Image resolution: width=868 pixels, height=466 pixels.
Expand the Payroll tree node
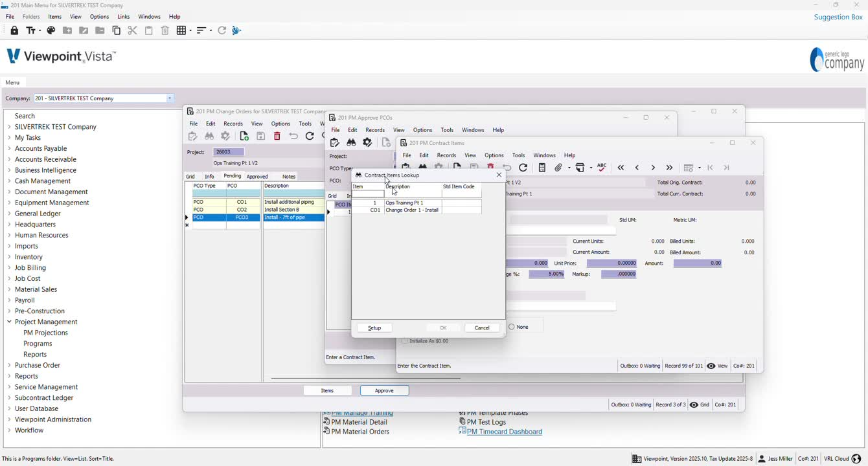(x=9, y=300)
